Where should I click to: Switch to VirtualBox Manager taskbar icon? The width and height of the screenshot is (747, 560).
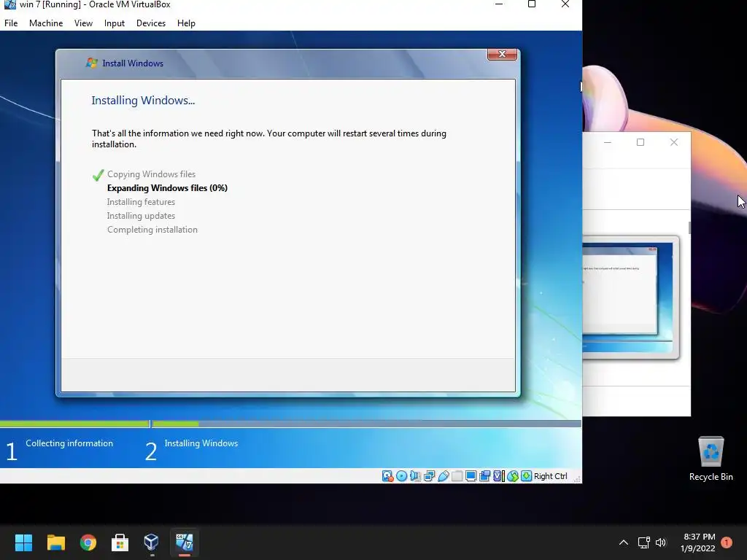coord(152,542)
